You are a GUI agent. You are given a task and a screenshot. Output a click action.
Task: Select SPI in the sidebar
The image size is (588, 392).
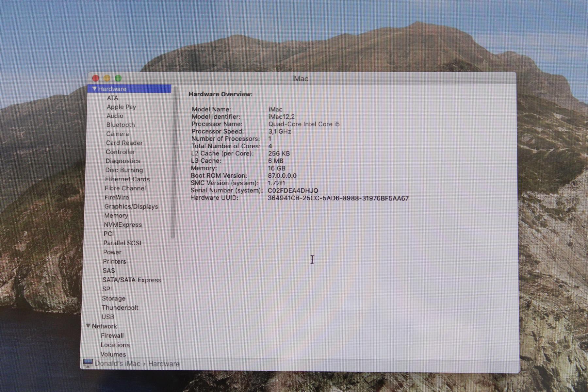pyautogui.click(x=107, y=289)
